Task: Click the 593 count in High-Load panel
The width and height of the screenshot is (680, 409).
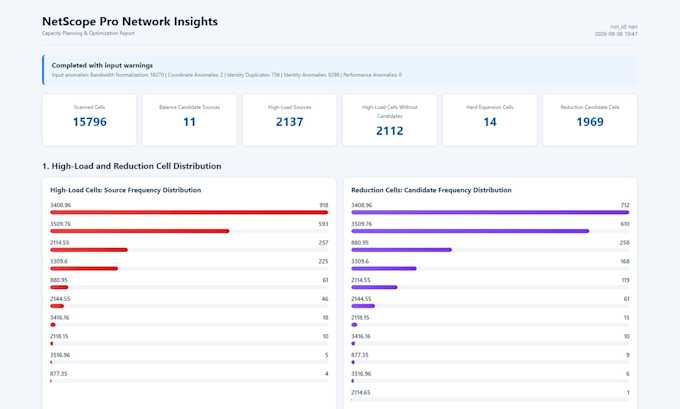Action: [x=324, y=224]
